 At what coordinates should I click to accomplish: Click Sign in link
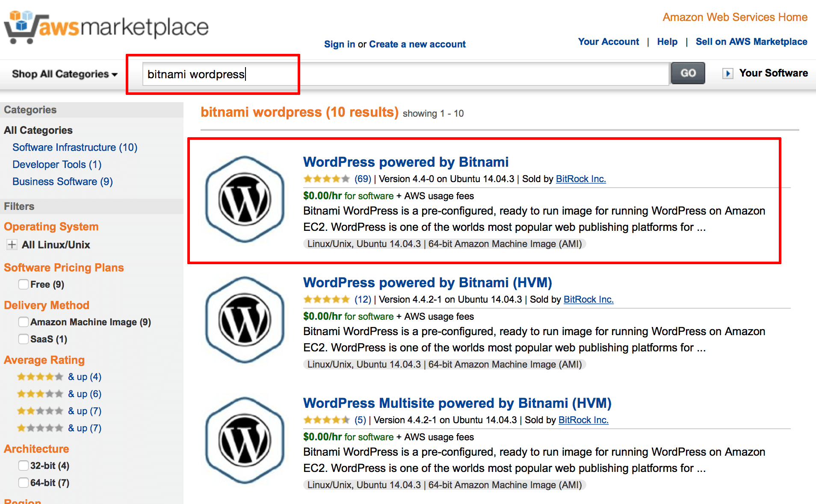pos(340,44)
